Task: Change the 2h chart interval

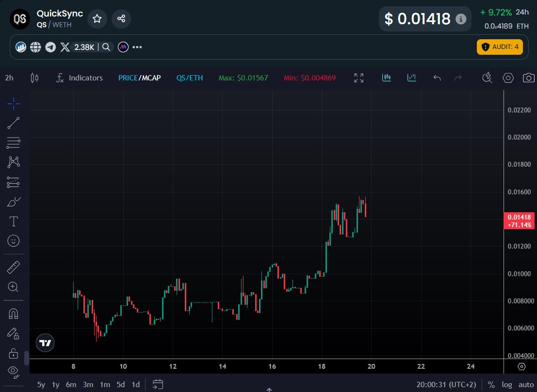Action: [x=9, y=78]
